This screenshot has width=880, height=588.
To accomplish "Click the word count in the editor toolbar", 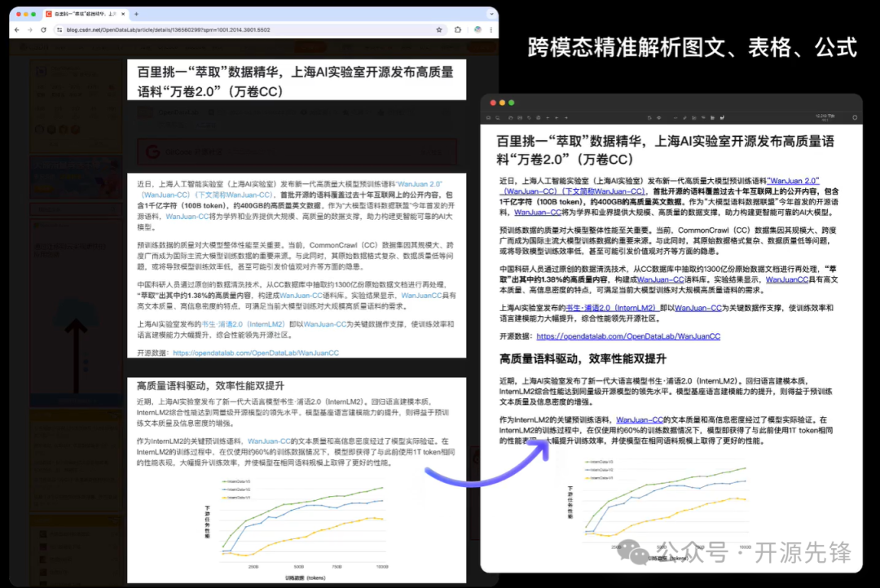I will (825, 117).
